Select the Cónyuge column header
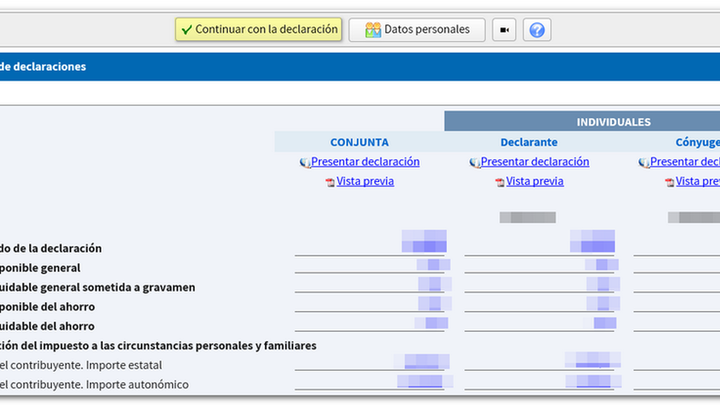720x405 pixels. [698, 142]
